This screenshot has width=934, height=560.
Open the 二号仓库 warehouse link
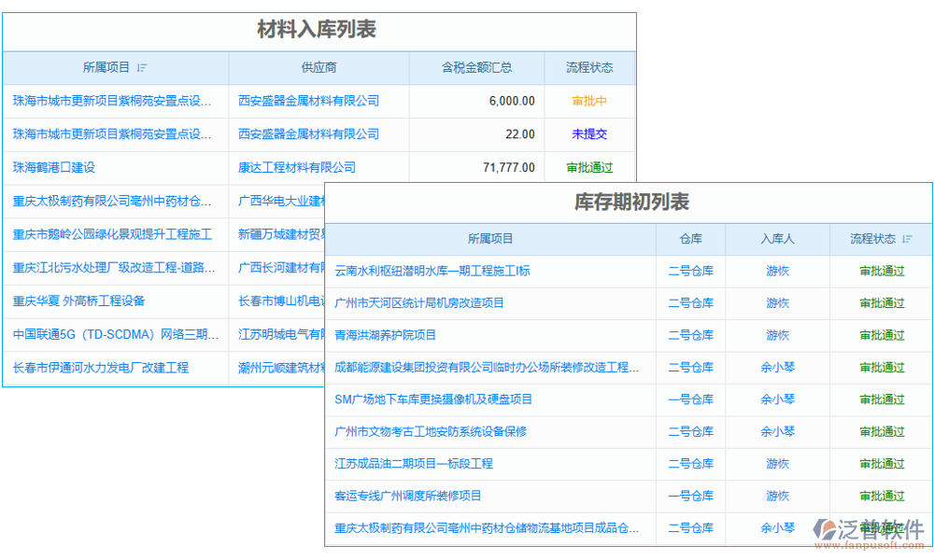point(690,271)
